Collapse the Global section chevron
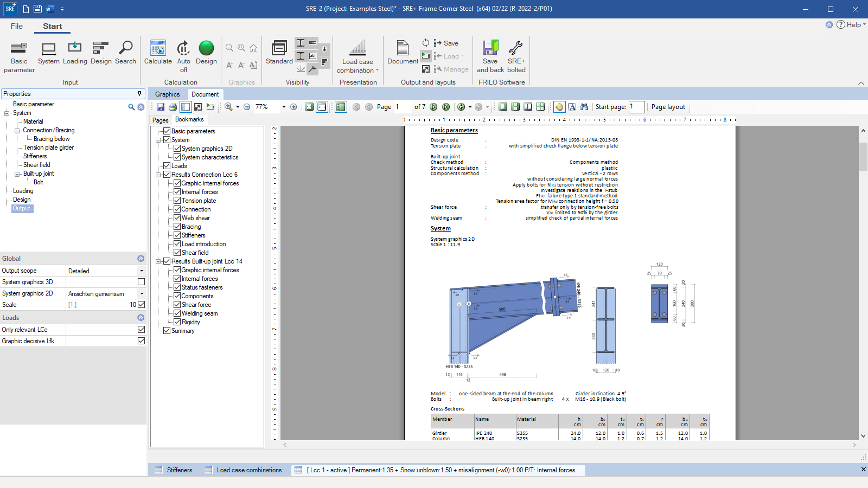 point(141,259)
